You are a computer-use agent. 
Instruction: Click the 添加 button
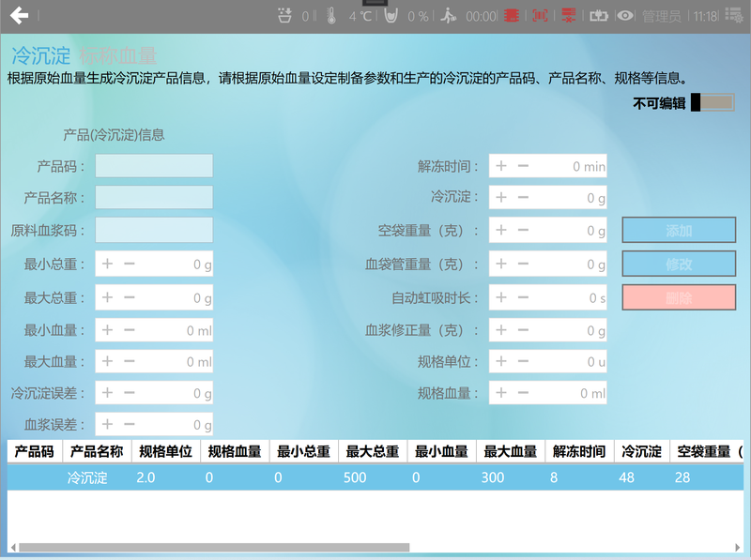pyautogui.click(x=679, y=230)
